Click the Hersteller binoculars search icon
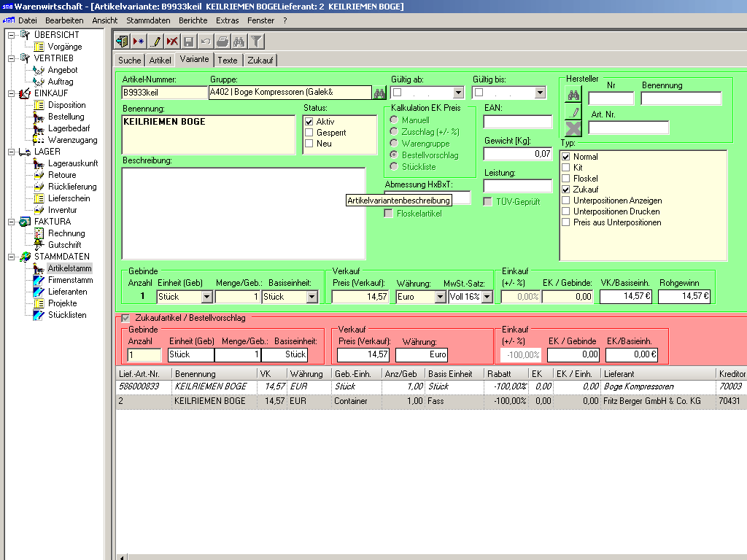 (x=573, y=95)
